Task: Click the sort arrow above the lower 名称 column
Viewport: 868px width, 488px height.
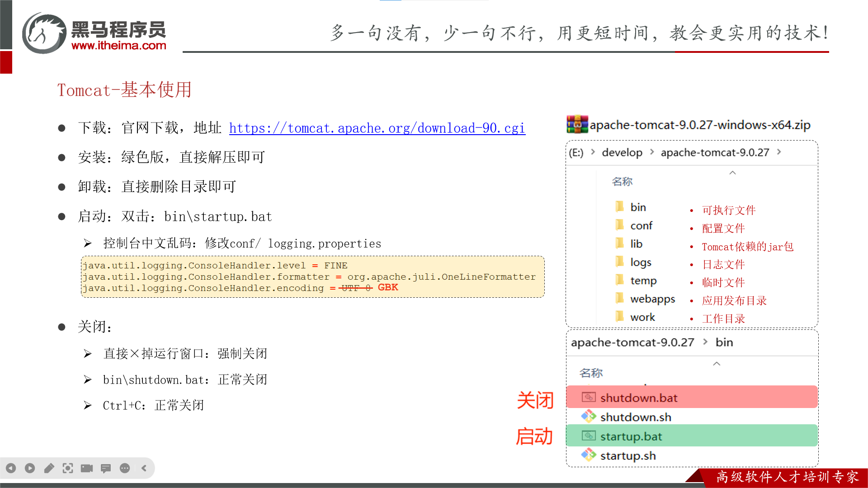Action: point(717,364)
